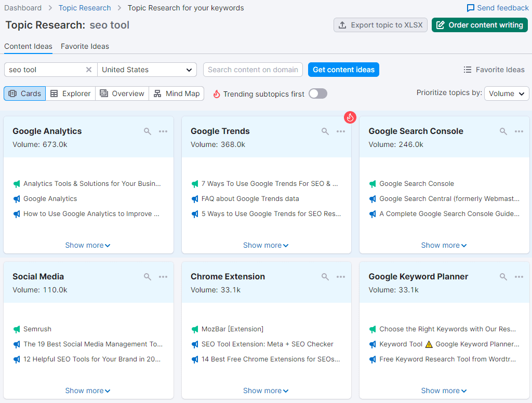Expand Show more on Social Media card

[x=88, y=391]
